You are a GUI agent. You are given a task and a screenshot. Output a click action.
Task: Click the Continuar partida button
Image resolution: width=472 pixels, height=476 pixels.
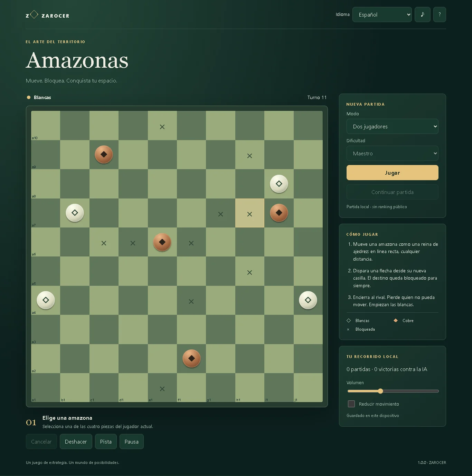click(392, 192)
